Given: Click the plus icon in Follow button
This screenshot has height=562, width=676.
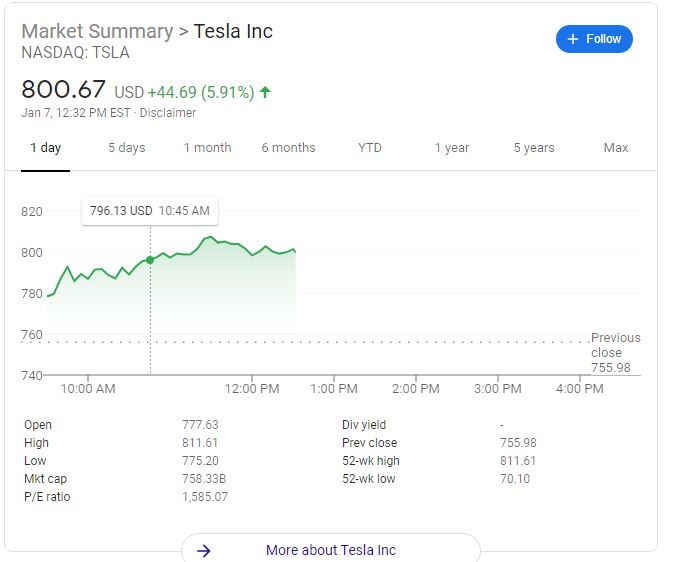Looking at the screenshot, I should click(x=573, y=39).
